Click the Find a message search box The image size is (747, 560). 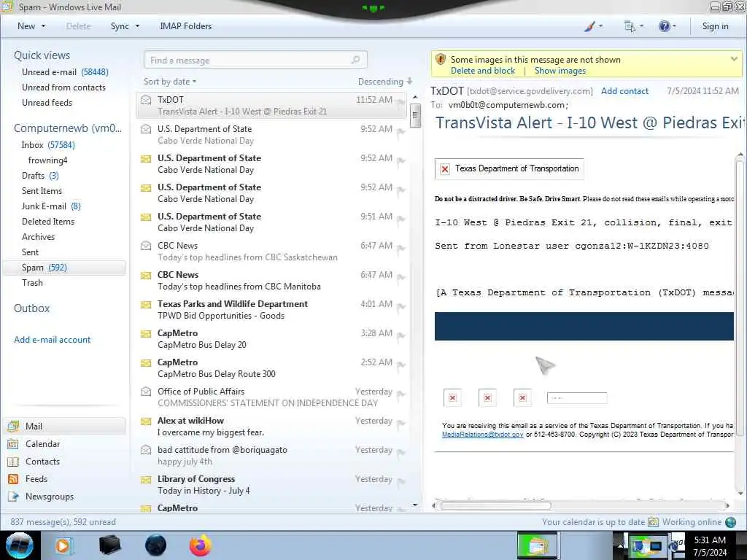click(x=255, y=60)
